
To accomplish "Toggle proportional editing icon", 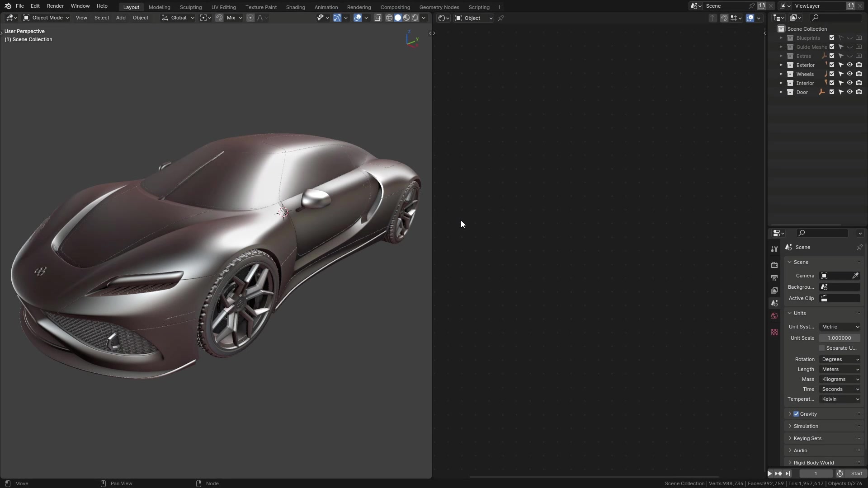I will (250, 18).
